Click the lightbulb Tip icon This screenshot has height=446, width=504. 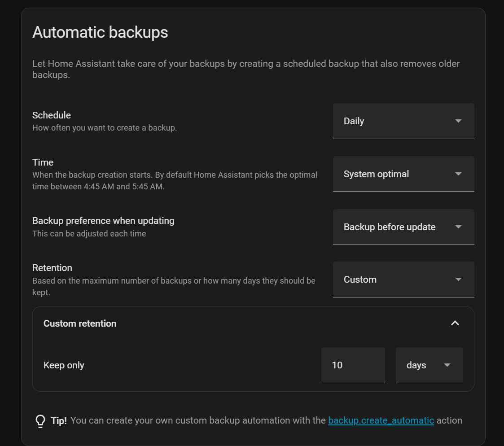pyautogui.click(x=40, y=421)
